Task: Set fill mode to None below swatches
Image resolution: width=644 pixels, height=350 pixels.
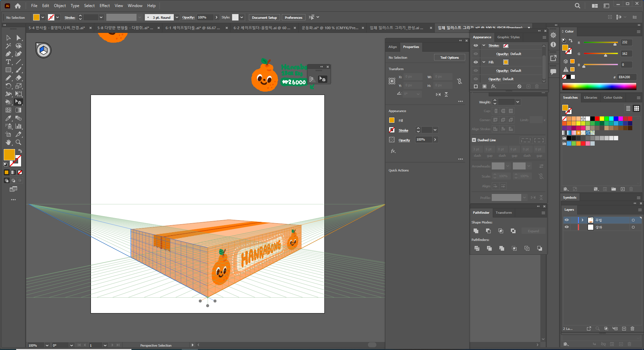Action: click(20, 172)
